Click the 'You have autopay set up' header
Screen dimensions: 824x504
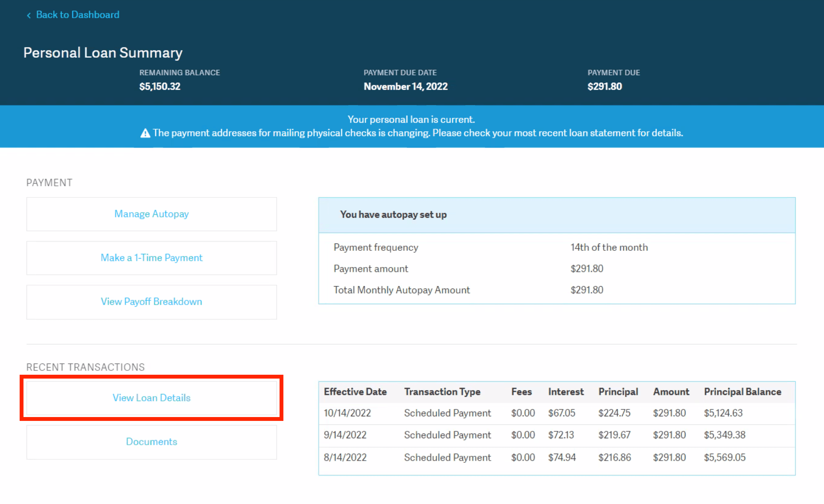393,215
